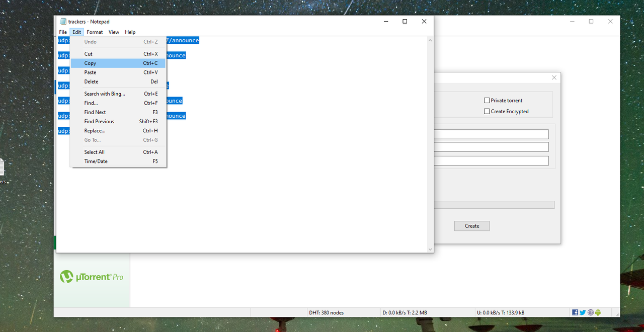Choose Paste from the Edit menu
The width and height of the screenshot is (644, 332).
pos(118,72)
